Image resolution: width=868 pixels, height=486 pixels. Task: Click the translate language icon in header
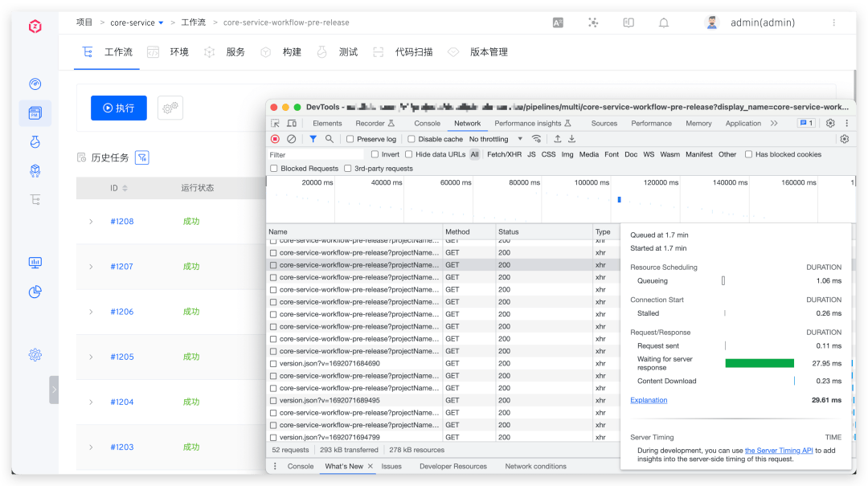pyautogui.click(x=558, y=22)
